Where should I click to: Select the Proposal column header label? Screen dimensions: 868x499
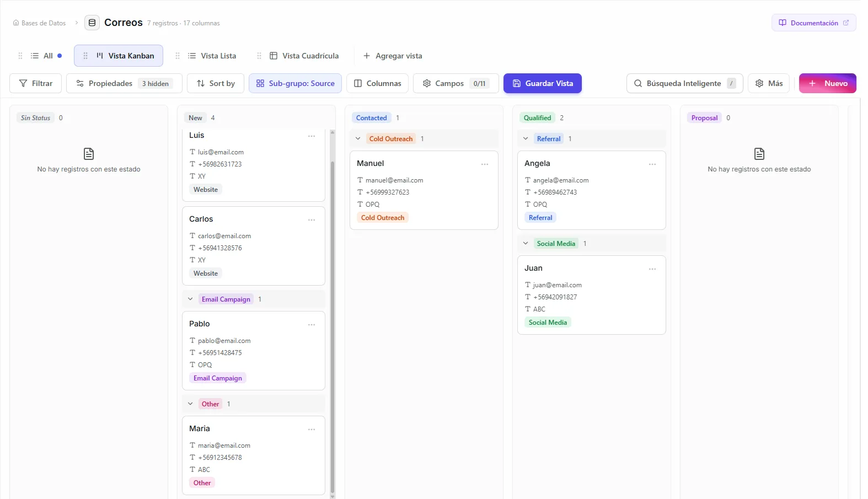704,117
